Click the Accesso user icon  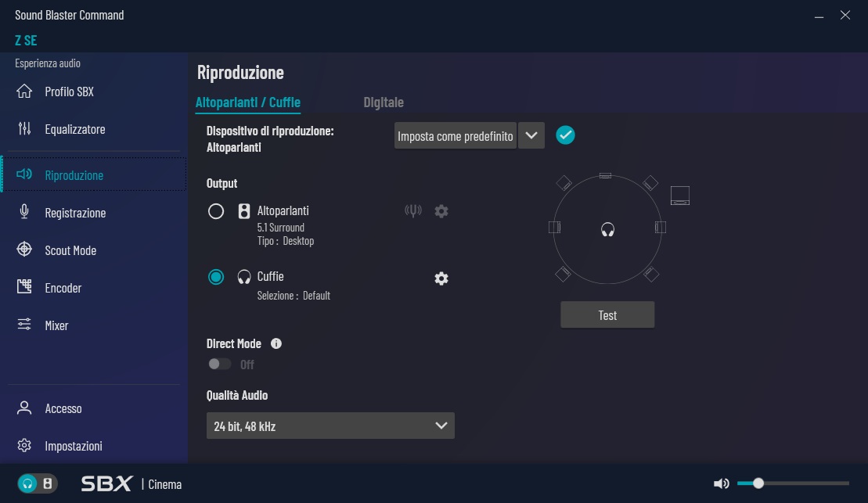(24, 408)
